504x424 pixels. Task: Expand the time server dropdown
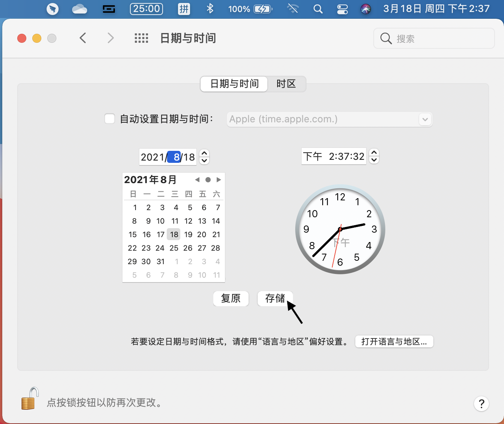425,120
